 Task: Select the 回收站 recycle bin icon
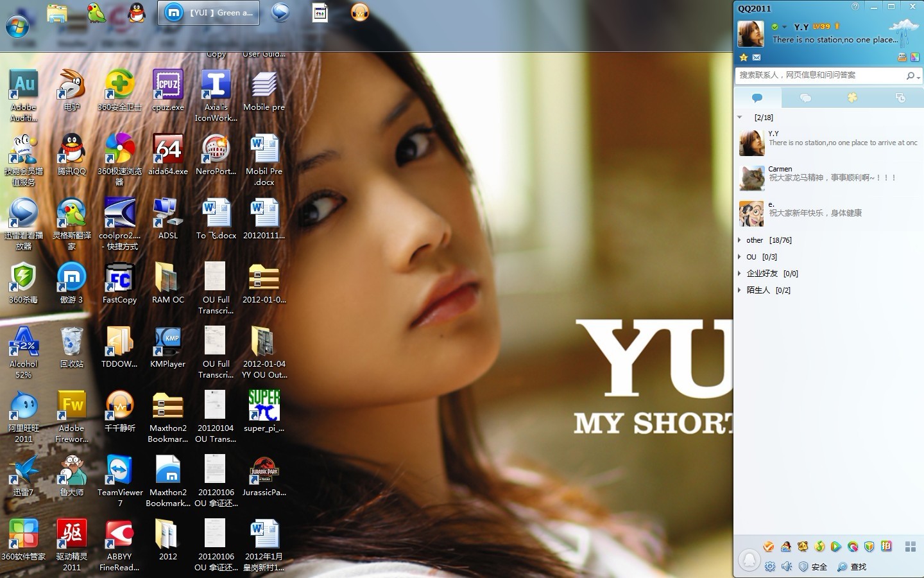(71, 347)
